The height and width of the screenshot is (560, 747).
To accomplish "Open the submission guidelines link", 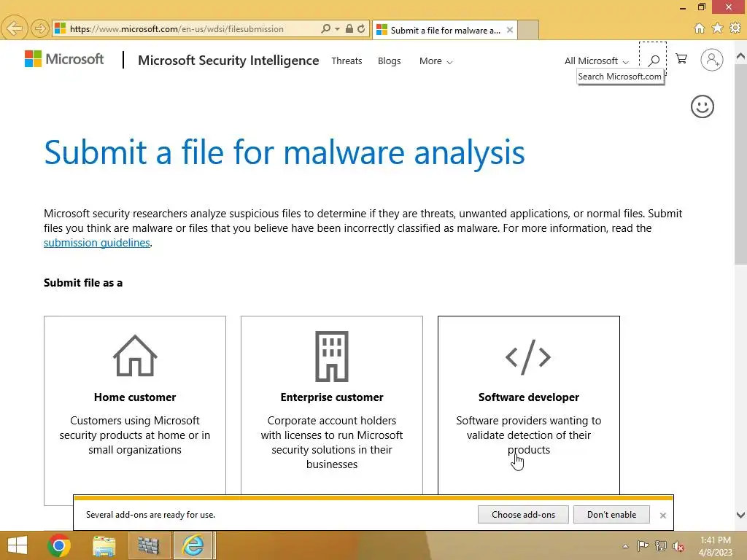I will point(97,243).
